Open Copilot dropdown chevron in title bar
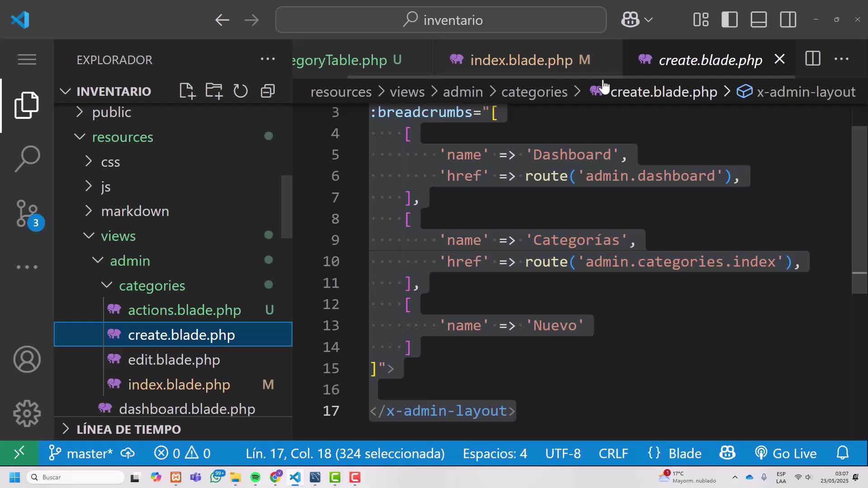 coord(648,20)
